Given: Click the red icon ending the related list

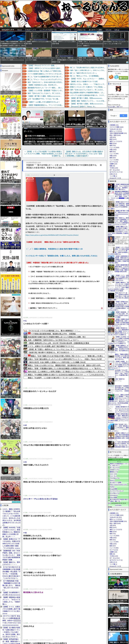Looking at the screenshot, I should 102,308.
